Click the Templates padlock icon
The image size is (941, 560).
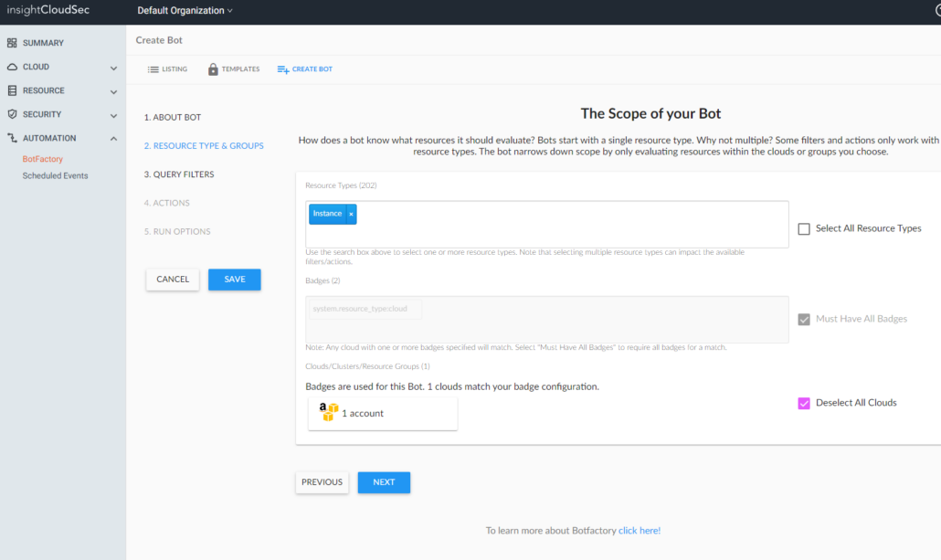[x=212, y=68]
